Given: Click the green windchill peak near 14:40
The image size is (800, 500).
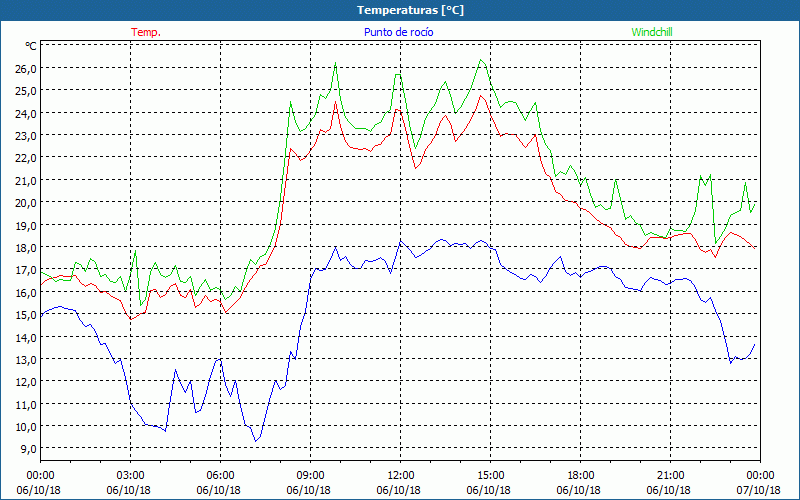Looking at the screenshot, I should click(x=481, y=60).
